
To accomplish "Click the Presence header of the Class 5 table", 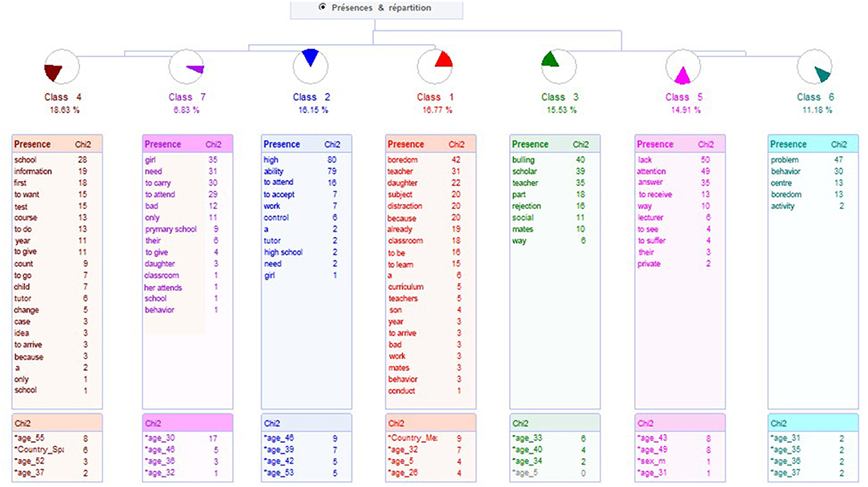I will [656, 144].
